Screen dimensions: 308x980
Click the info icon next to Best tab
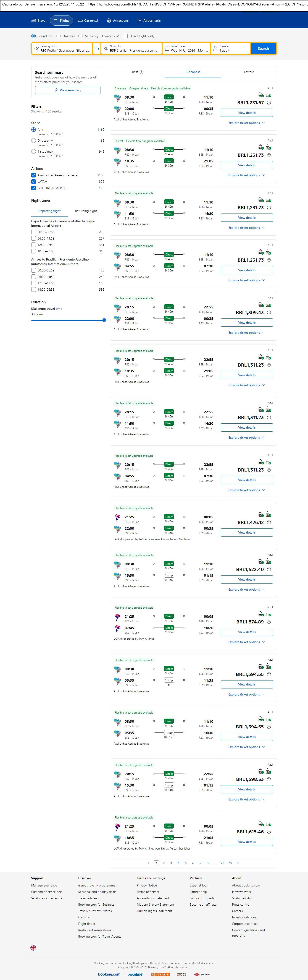pos(142,72)
